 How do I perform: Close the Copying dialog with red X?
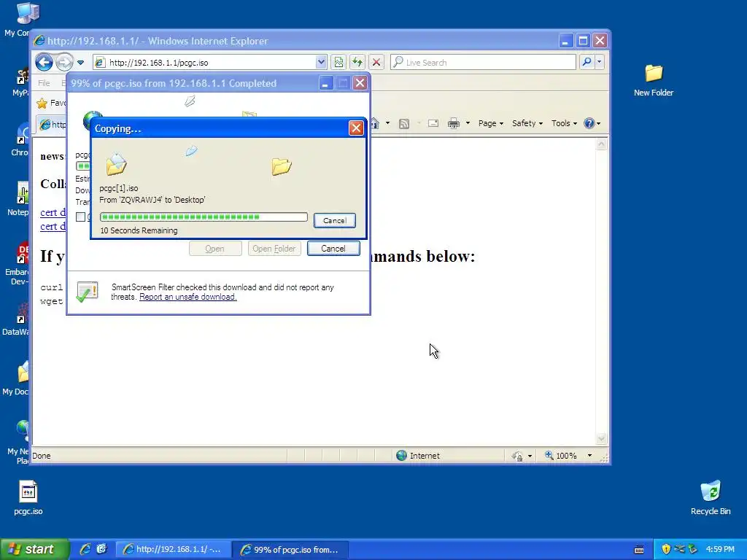(x=356, y=128)
